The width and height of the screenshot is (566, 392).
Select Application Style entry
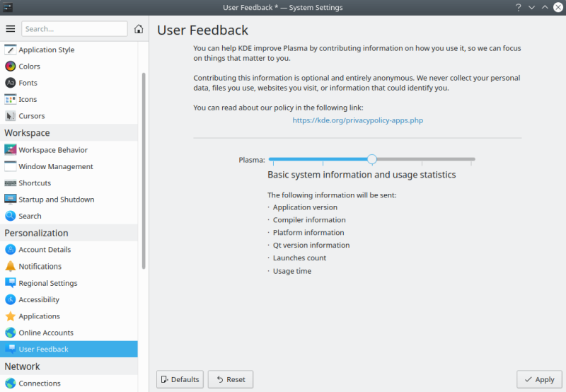[69, 50]
